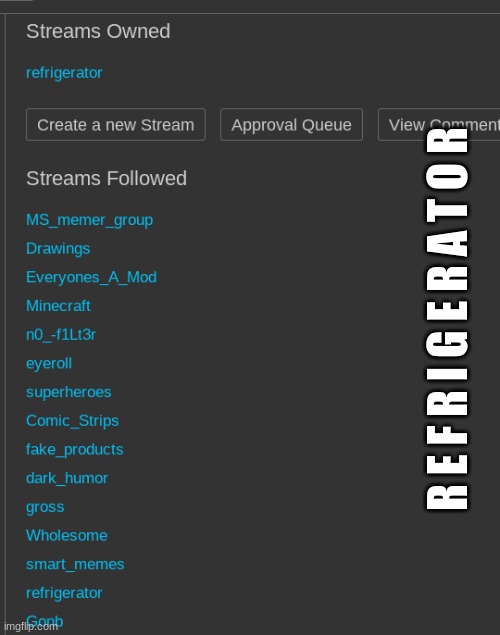Click the Create a new Stream button
The height and width of the screenshot is (635, 500).
116,125
